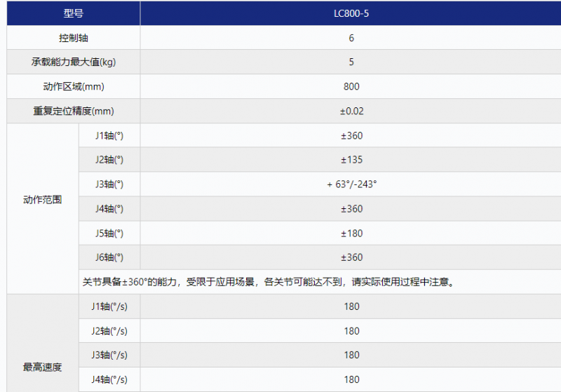Click the 动作区域(mm) row label
Image resolution: width=561 pixels, height=392 pixels.
point(74,86)
